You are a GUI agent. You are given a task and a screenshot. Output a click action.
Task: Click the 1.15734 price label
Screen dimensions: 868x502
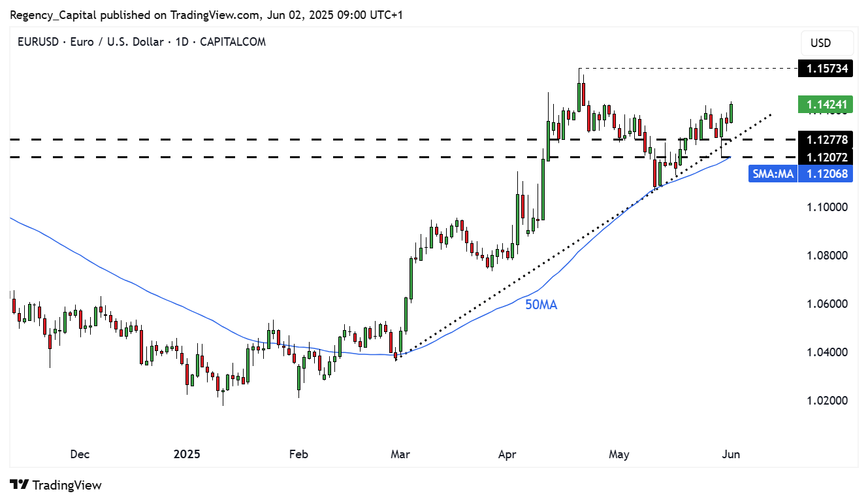[826, 68]
